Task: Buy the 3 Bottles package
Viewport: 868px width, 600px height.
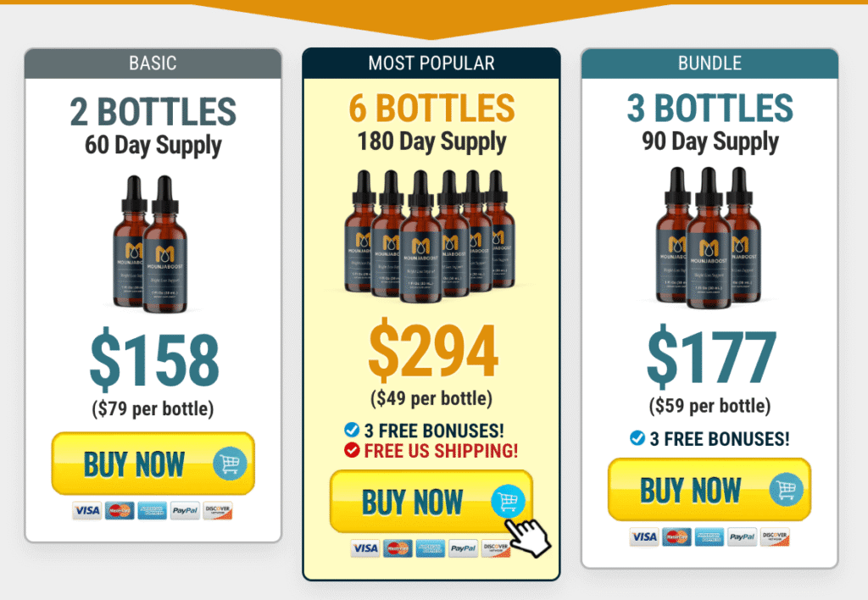Action: (709, 489)
